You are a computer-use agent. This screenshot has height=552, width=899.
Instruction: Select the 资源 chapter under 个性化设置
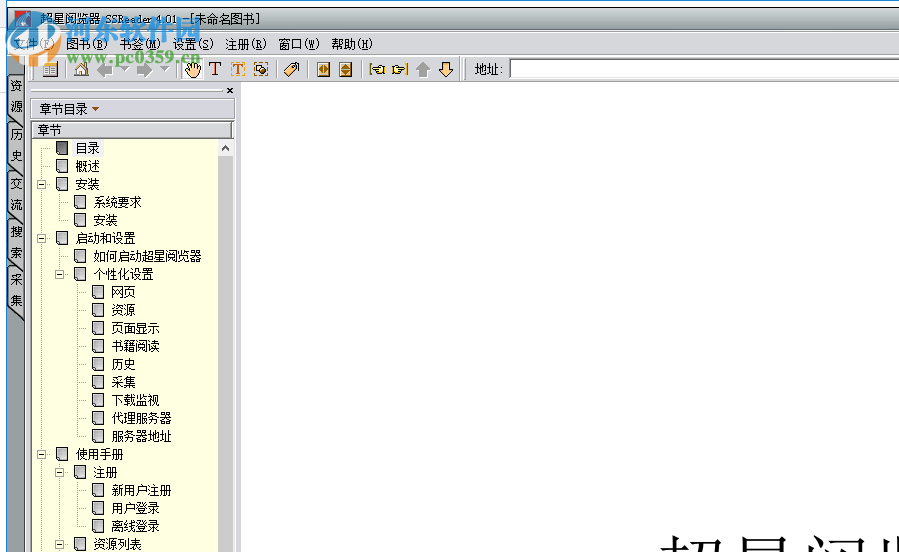[x=123, y=310]
